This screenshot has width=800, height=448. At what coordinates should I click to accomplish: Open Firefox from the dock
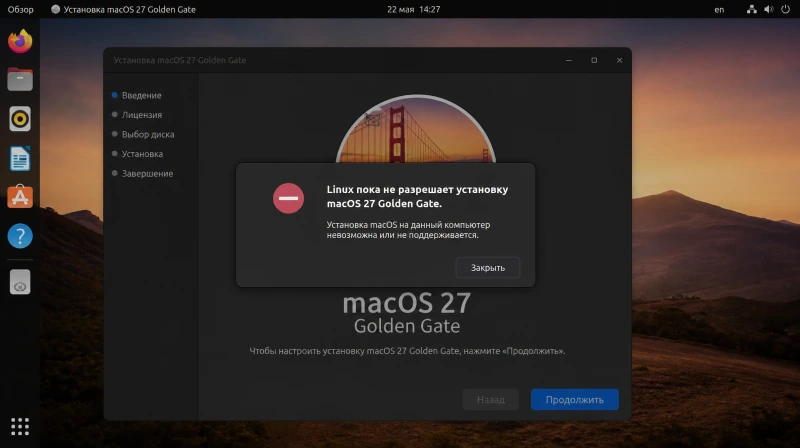(20, 41)
